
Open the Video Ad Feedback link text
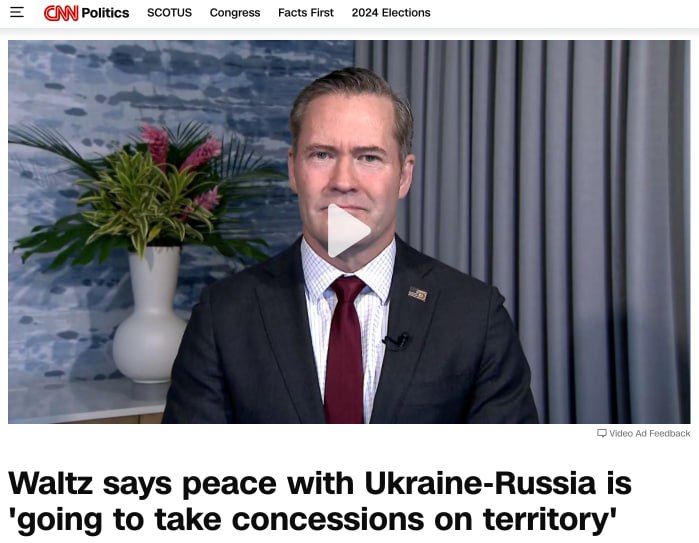point(650,433)
